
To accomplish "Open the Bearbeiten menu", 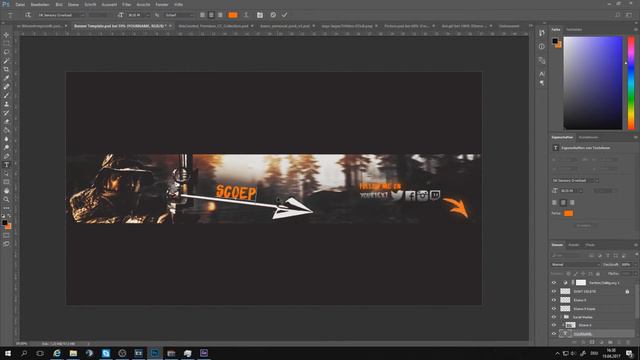I will [x=40, y=4].
